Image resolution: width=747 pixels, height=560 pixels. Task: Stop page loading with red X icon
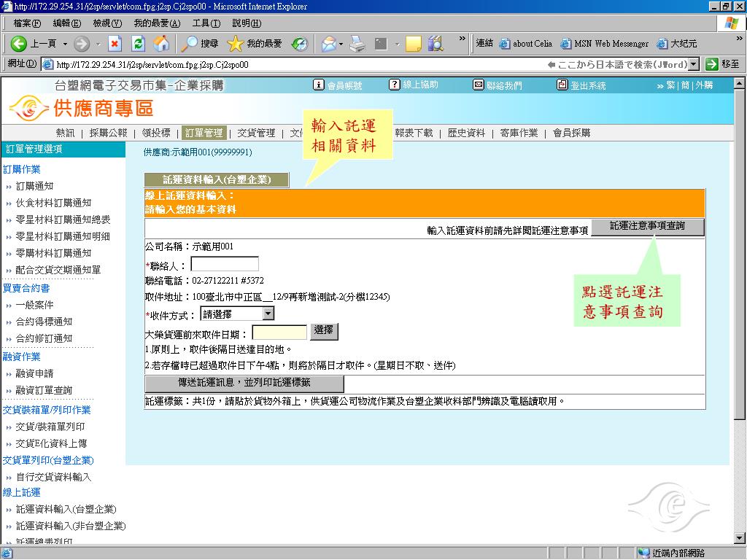pos(115,44)
